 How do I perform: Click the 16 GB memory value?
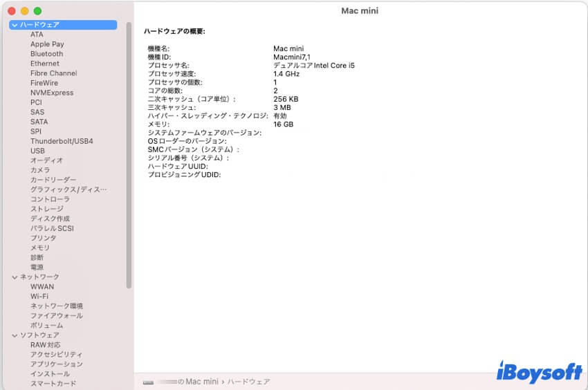[x=284, y=124]
